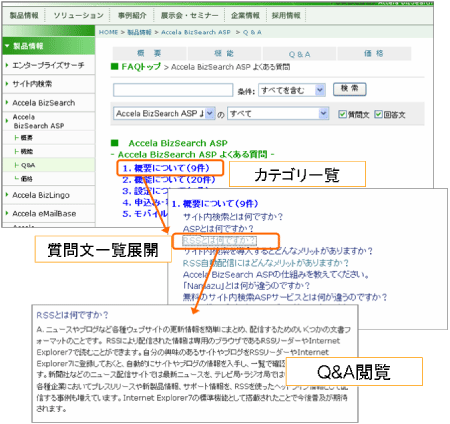The image size is (450, 424).
Task: Open the 条件 すべてを含む dropdown
Action: [x=292, y=90]
